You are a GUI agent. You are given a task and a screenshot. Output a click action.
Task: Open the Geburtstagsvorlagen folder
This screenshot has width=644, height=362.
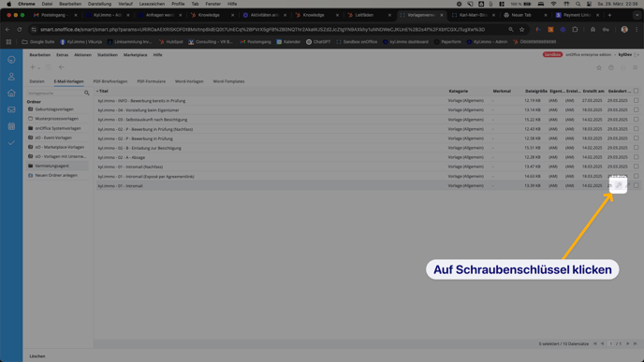pyautogui.click(x=54, y=109)
